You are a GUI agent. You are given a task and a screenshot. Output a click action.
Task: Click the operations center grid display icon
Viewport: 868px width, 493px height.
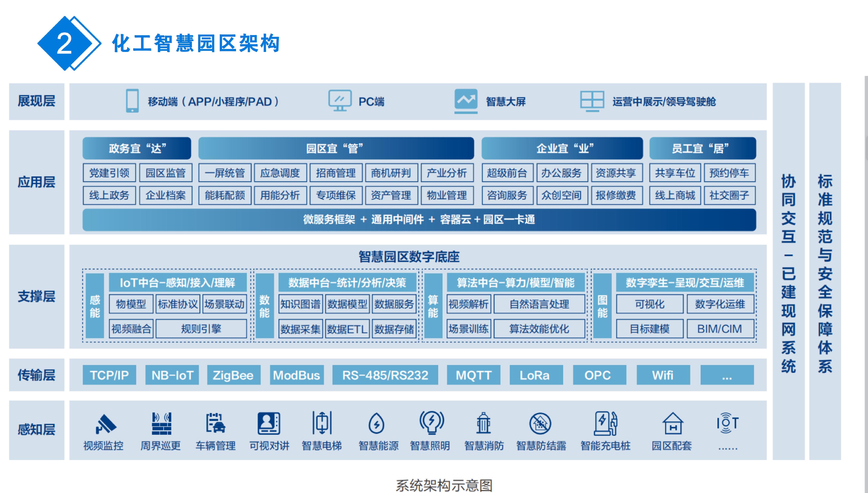tap(592, 101)
